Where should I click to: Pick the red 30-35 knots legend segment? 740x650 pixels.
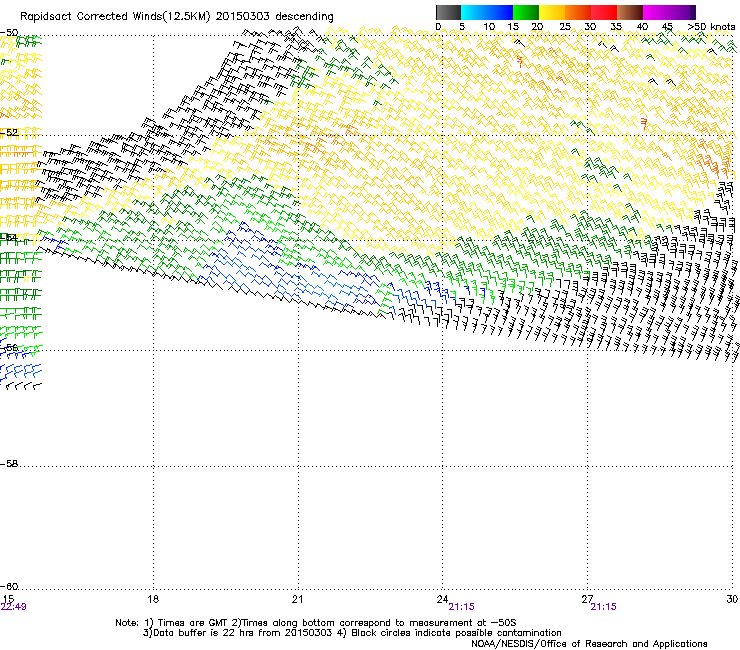coord(604,12)
